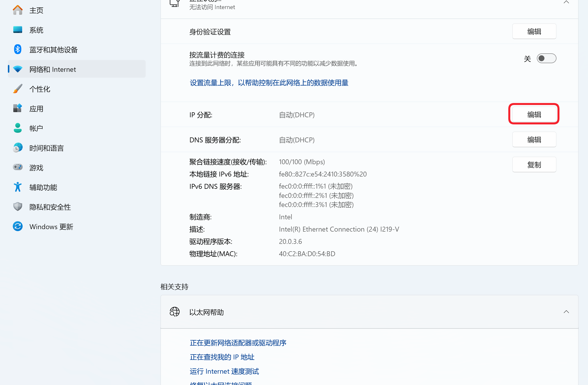Select 个性化 in the sidebar
This screenshot has height=385, width=588.
(40, 89)
